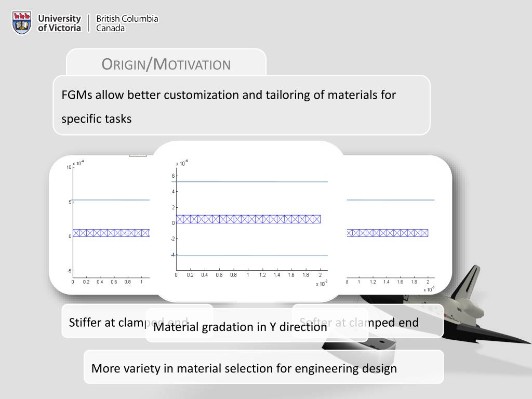Click the small legend box above left plot

138,155
